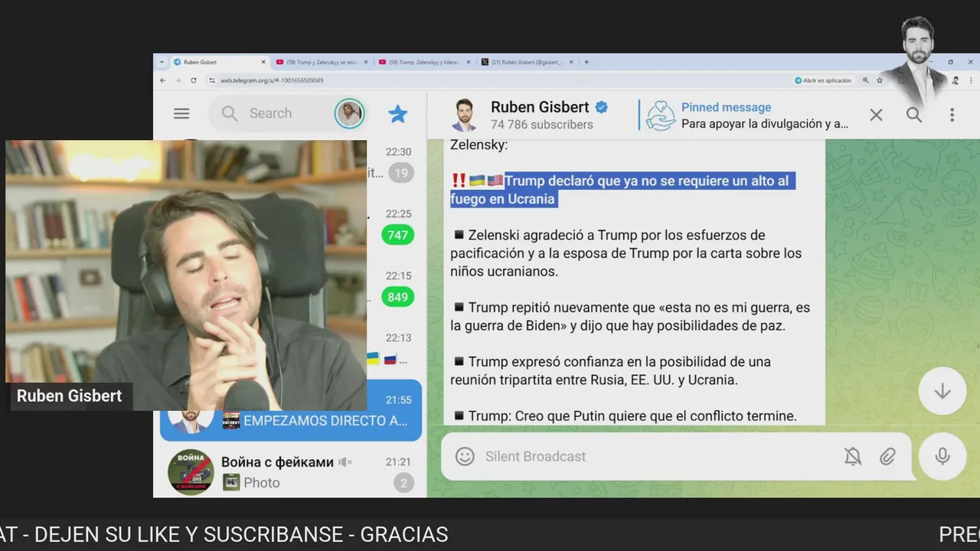
Task: Click the Zelenski agradeció a Trump paragraph
Action: [x=626, y=253]
